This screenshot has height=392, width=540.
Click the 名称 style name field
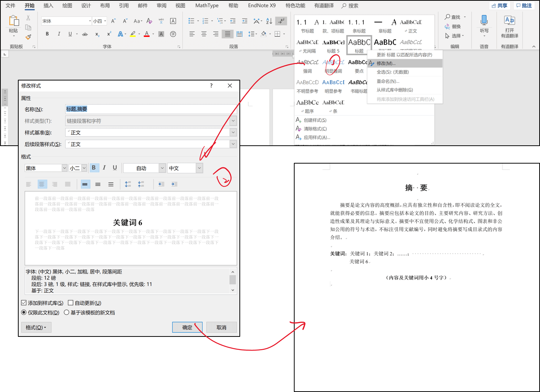151,109
